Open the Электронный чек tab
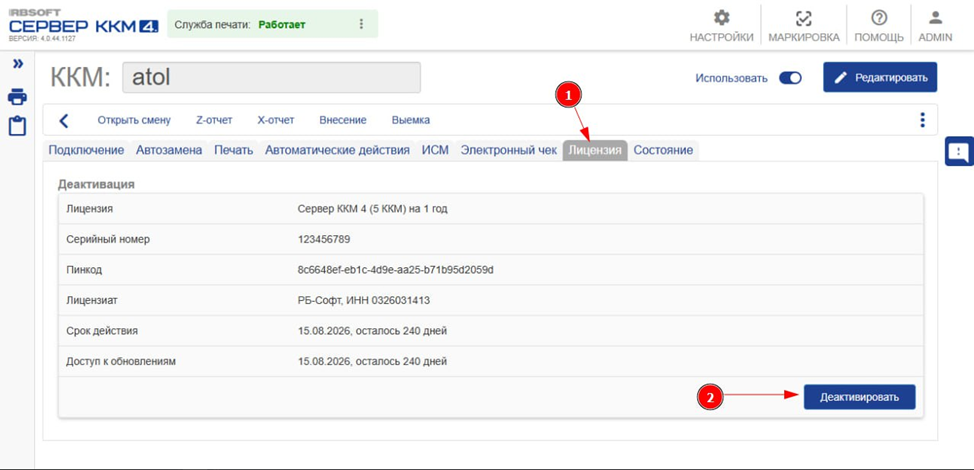 point(508,150)
